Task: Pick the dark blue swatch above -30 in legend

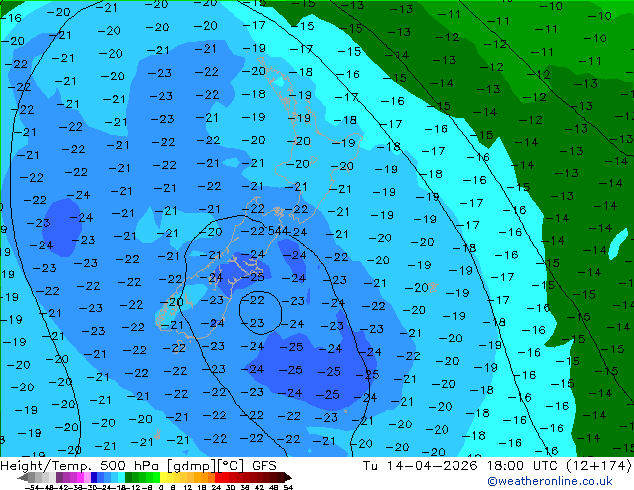Action: point(94,477)
